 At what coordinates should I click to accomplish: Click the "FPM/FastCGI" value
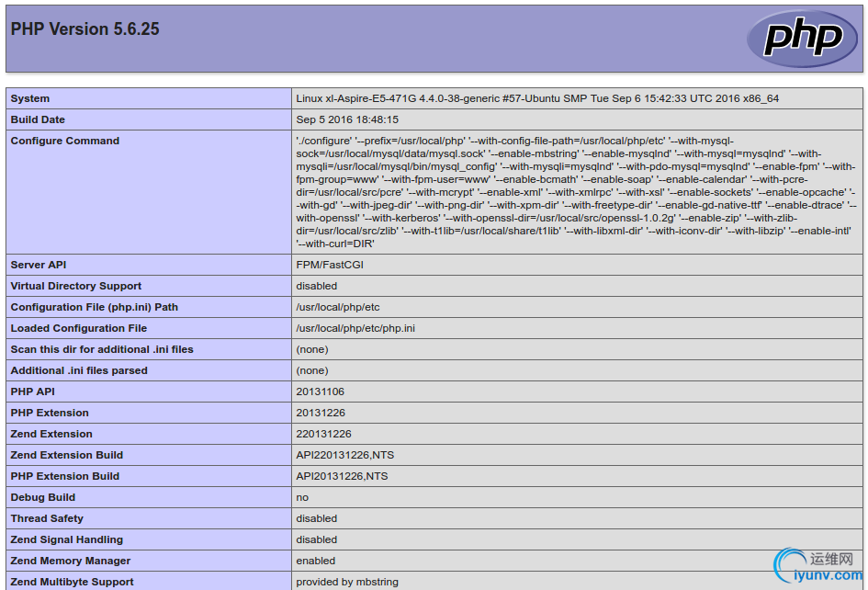(330, 265)
